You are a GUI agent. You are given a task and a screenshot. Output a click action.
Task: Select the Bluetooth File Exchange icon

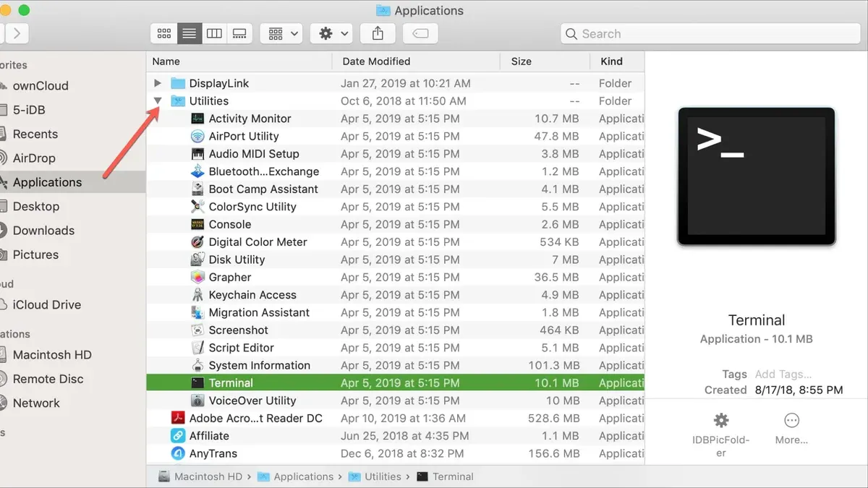point(197,171)
